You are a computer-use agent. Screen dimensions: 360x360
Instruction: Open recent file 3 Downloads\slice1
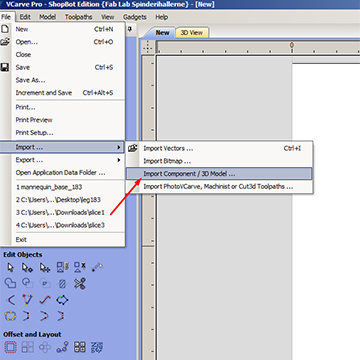click(62, 212)
